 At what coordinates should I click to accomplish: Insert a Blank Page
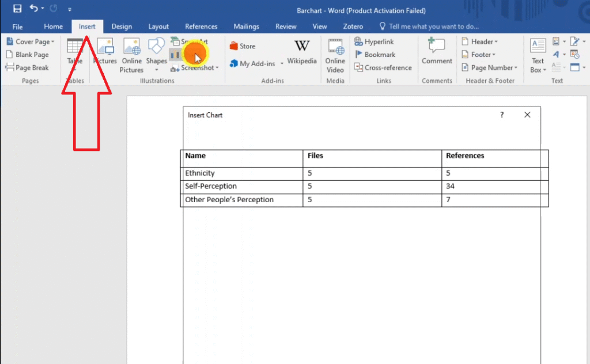[28, 55]
